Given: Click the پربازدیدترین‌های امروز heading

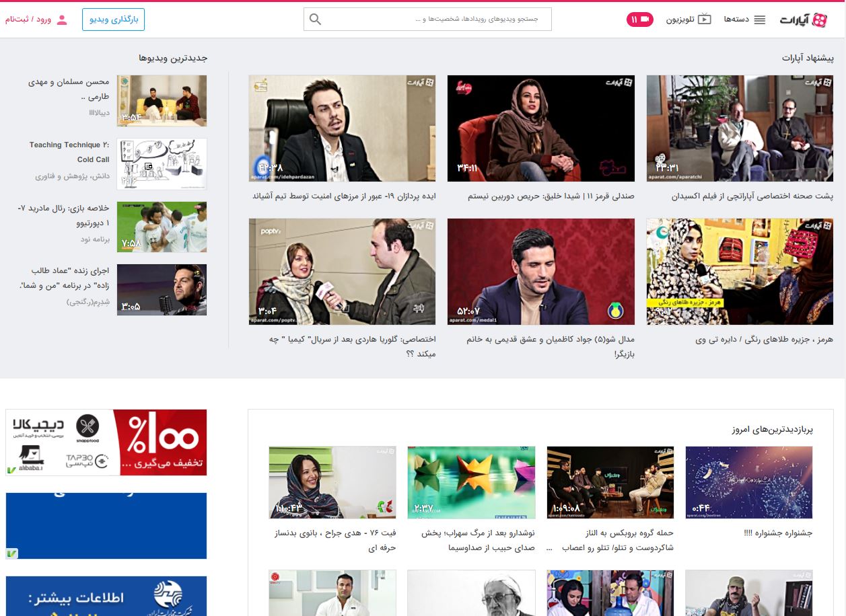Looking at the screenshot, I should pos(773,429).
